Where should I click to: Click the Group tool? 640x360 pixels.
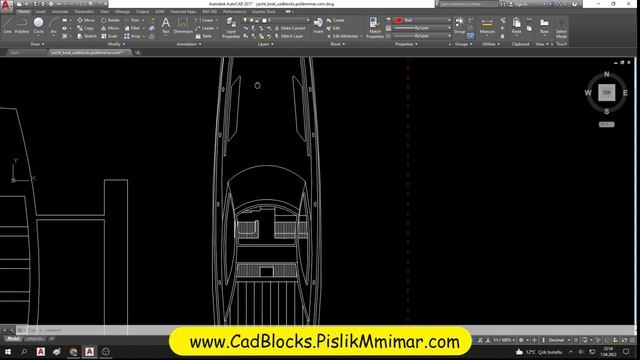pyautogui.click(x=459, y=25)
